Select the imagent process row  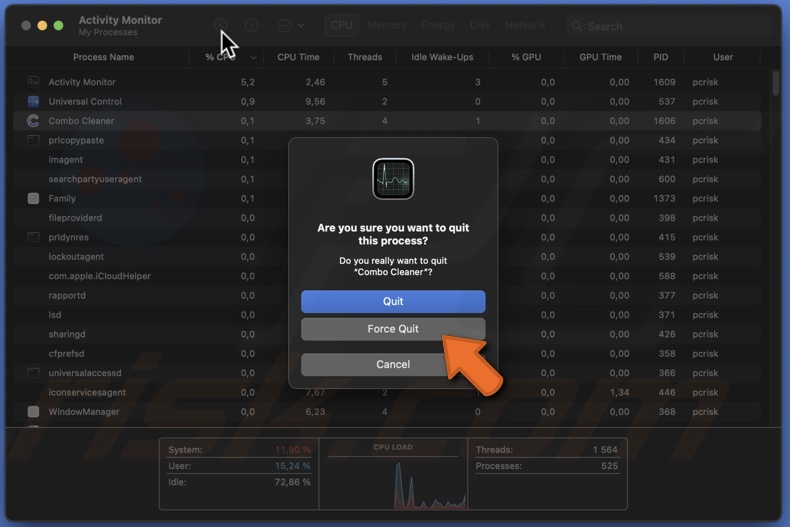pos(387,160)
